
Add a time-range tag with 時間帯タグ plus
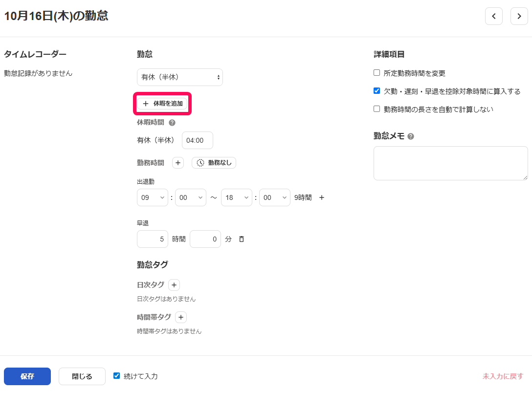181,317
